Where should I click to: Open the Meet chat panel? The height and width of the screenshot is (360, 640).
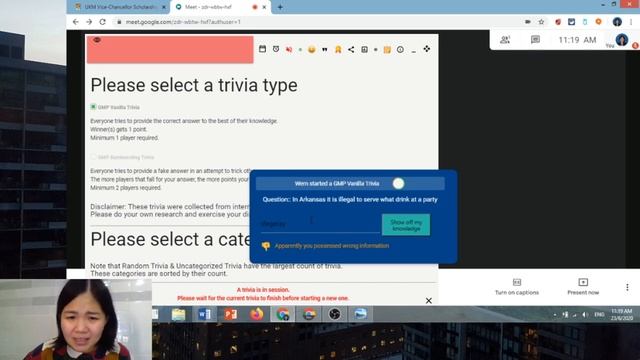(535, 40)
